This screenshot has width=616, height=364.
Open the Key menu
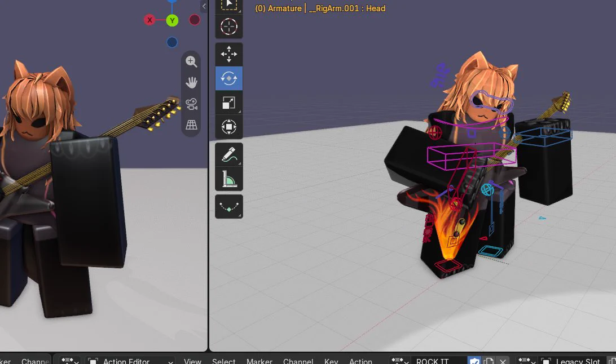pyautogui.click(x=331, y=361)
